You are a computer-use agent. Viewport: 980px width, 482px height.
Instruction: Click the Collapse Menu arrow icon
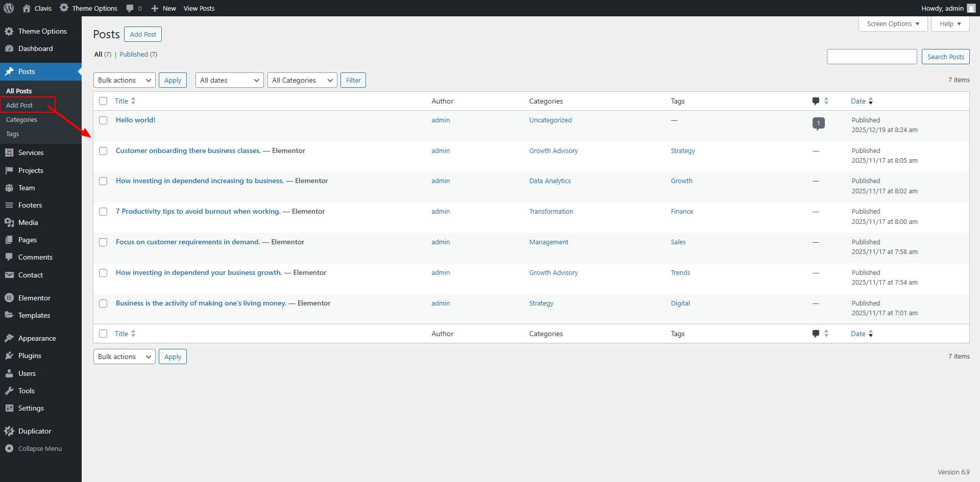[x=9, y=448]
